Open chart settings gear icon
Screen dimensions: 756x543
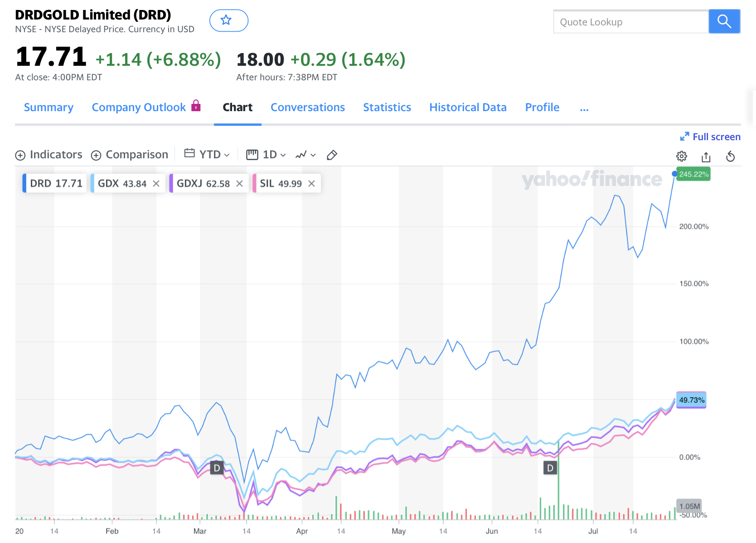(681, 157)
